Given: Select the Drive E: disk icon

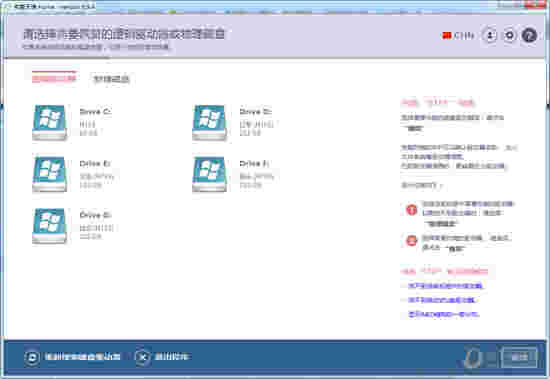Looking at the screenshot, I should pos(49,174).
